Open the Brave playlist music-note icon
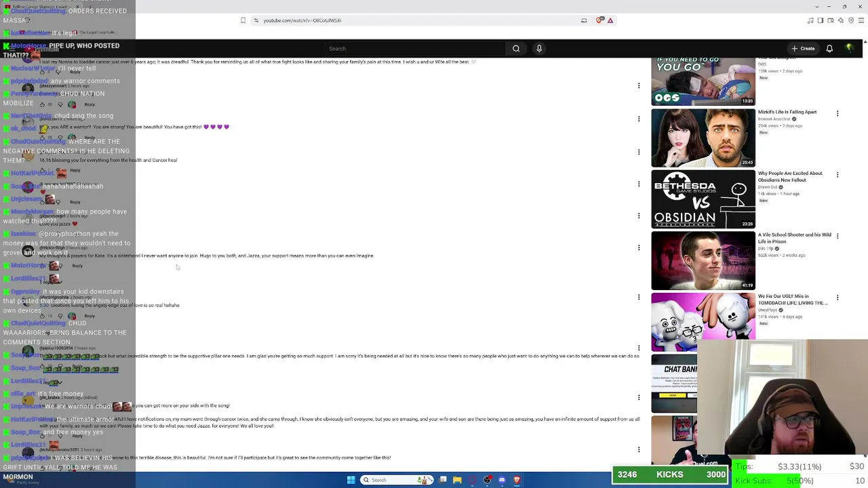Viewport: 868px width, 488px height. tap(810, 20)
